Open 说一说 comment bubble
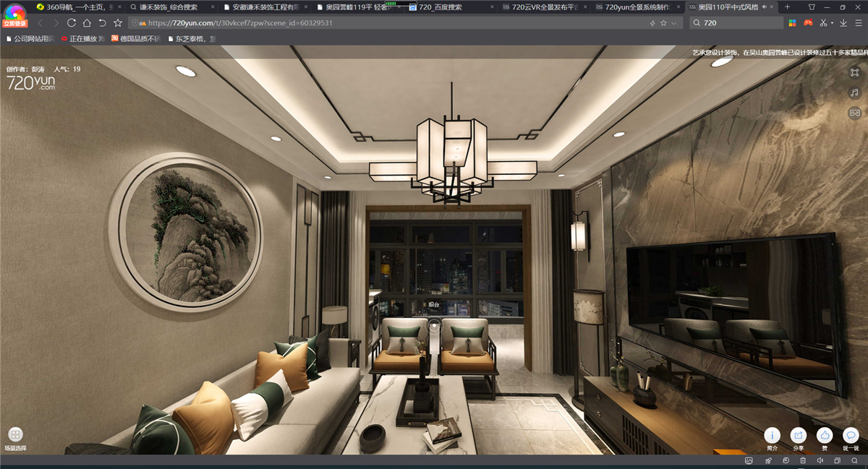The image size is (868, 469). [851, 435]
